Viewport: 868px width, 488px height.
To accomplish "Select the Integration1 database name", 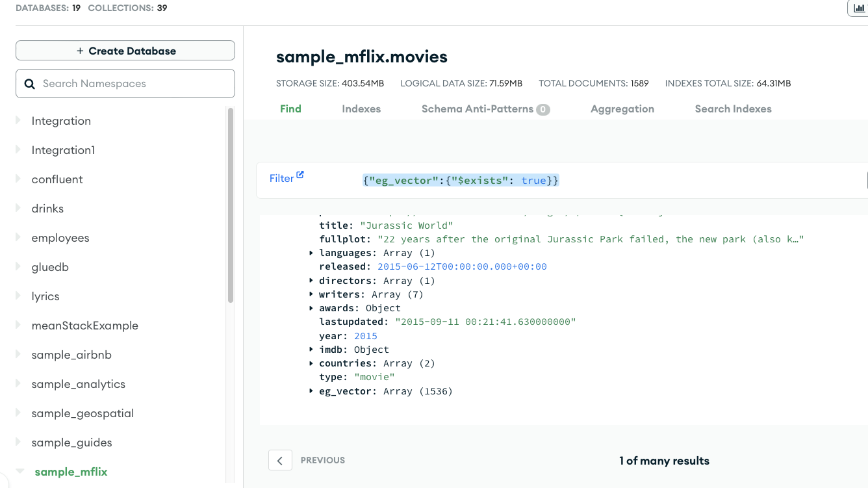I will [63, 150].
